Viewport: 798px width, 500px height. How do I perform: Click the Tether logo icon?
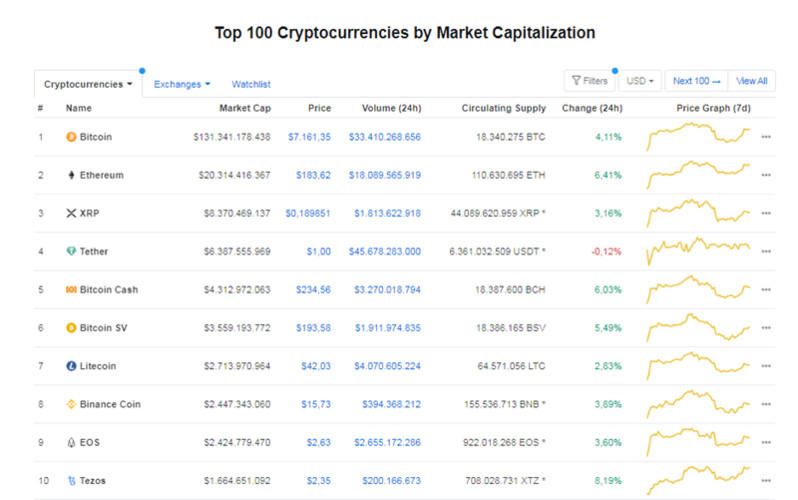click(71, 251)
